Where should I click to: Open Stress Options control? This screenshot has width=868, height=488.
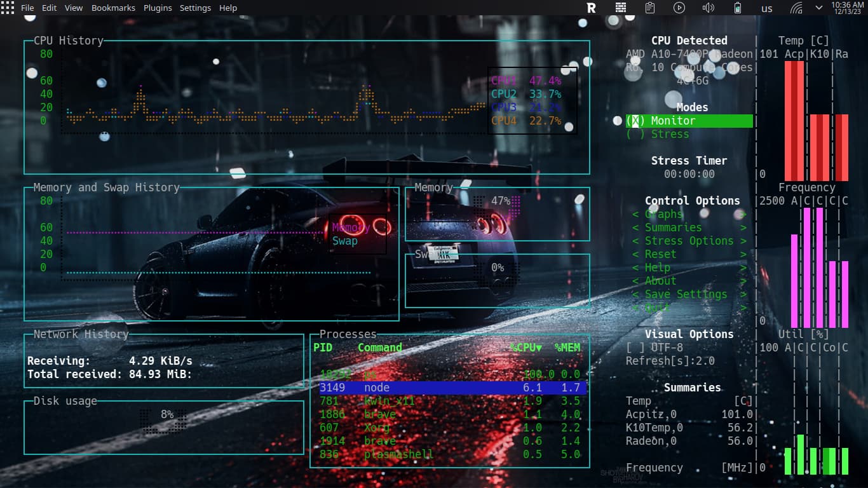pos(689,241)
